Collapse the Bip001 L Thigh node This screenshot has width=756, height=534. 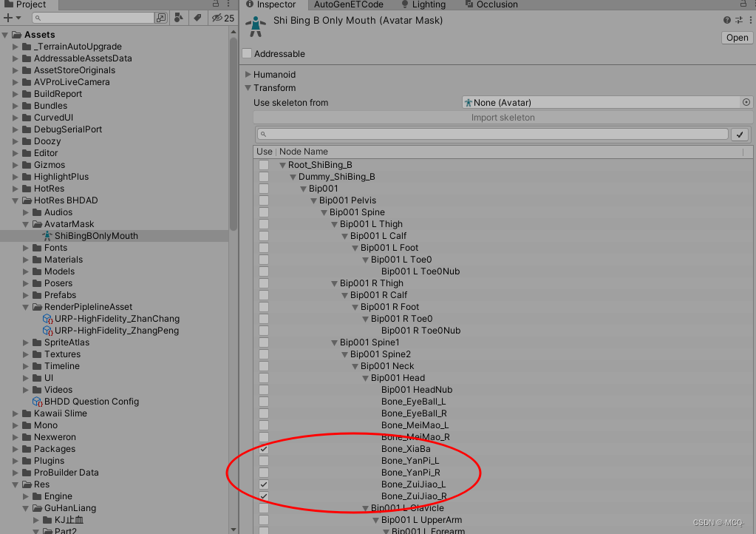[334, 224]
